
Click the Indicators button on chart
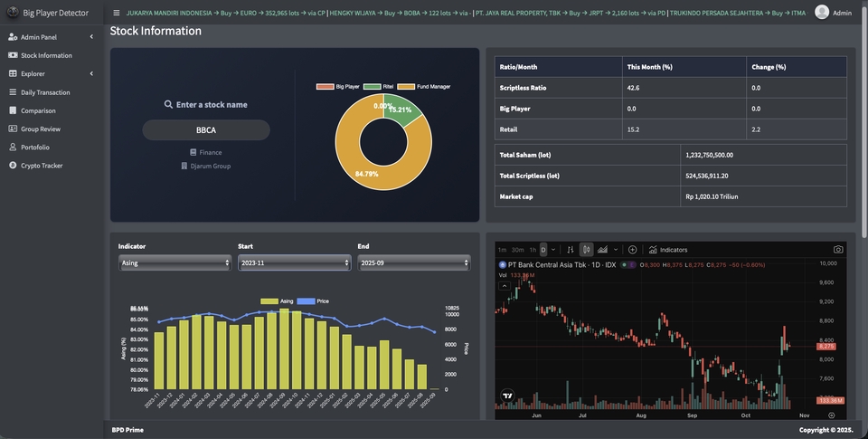(668, 250)
